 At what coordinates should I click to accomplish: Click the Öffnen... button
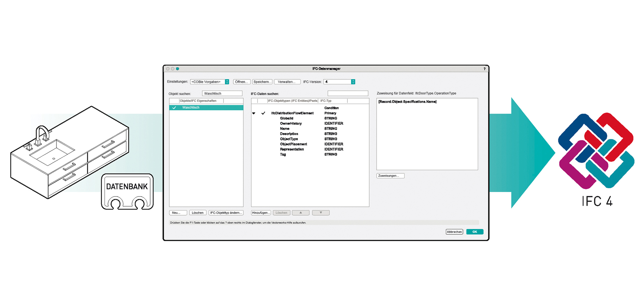coord(242,82)
